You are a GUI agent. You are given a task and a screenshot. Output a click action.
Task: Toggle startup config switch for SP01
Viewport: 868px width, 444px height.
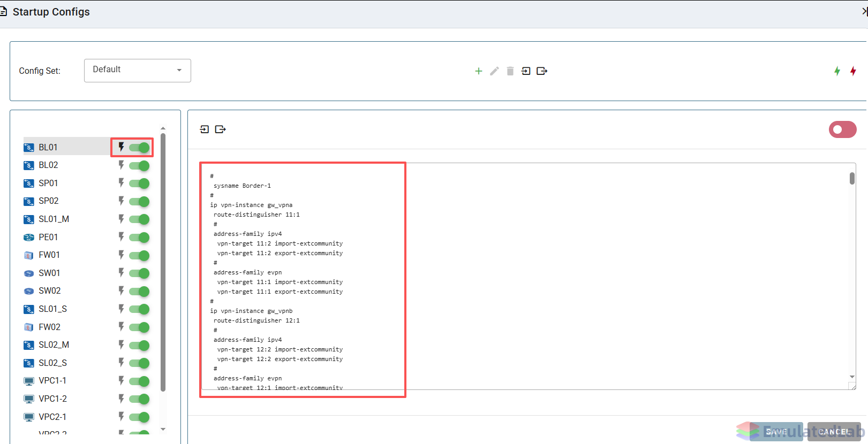[139, 183]
